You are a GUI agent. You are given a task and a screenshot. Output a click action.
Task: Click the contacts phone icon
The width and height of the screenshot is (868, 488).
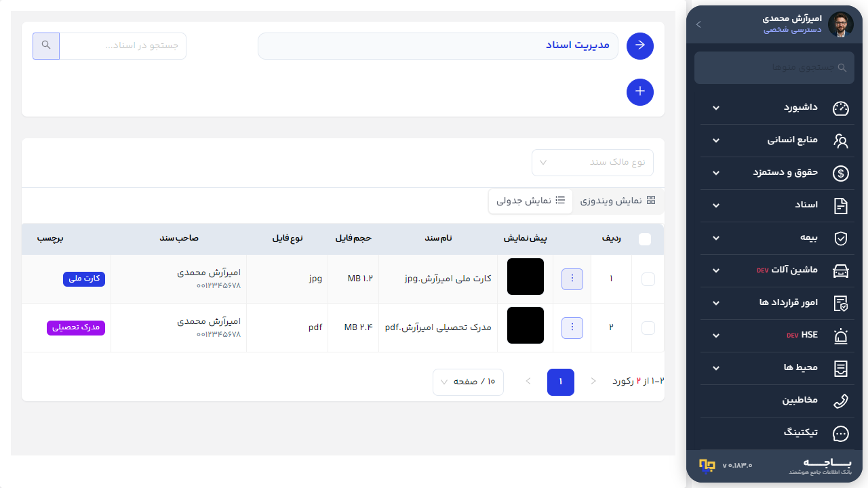(x=841, y=401)
